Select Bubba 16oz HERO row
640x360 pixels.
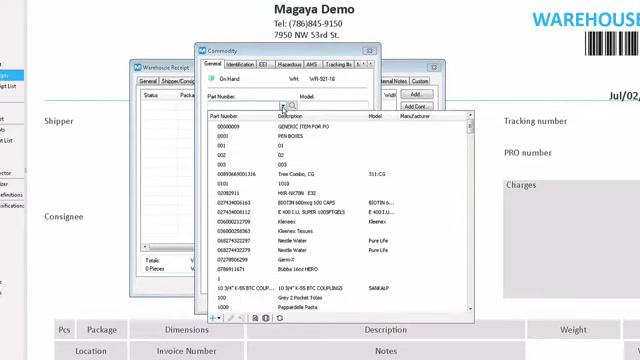point(338,269)
